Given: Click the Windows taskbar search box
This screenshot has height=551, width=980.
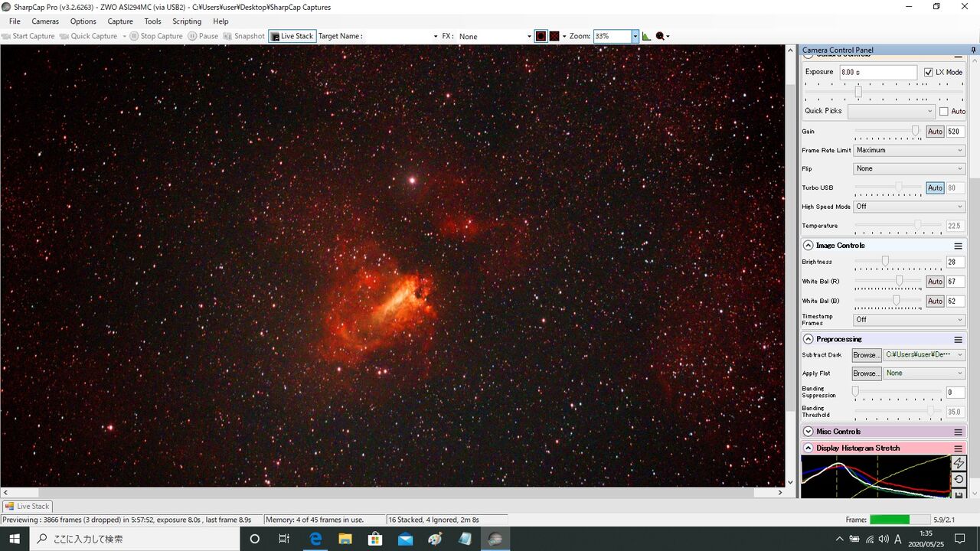Looking at the screenshot, I should [135, 539].
